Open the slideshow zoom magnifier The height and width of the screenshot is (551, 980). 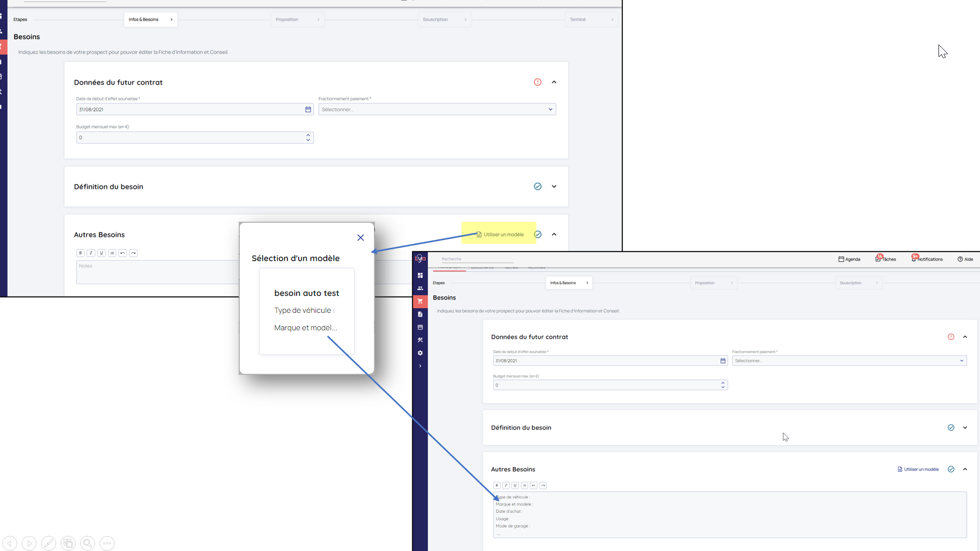click(88, 543)
